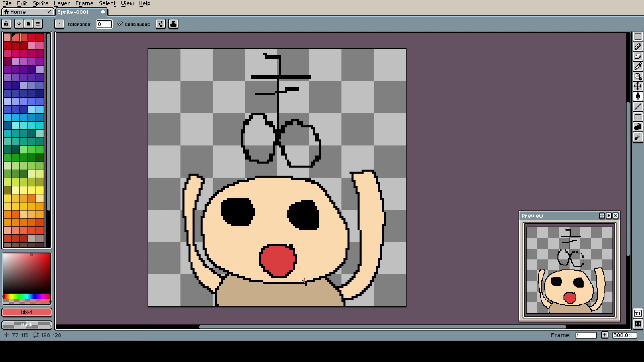Screen dimensions: 644x362
Task: Toggle the Contiguous checkbox
Action: (x=133, y=24)
